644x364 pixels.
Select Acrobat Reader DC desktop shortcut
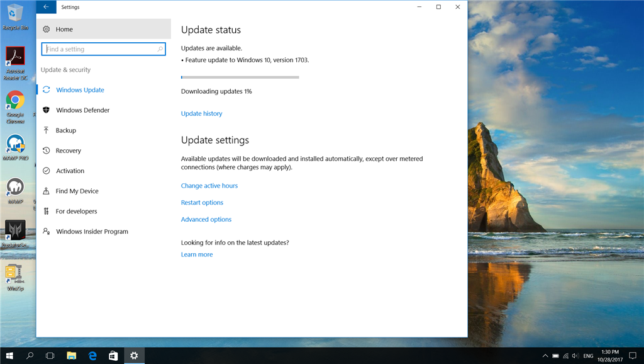pos(15,64)
